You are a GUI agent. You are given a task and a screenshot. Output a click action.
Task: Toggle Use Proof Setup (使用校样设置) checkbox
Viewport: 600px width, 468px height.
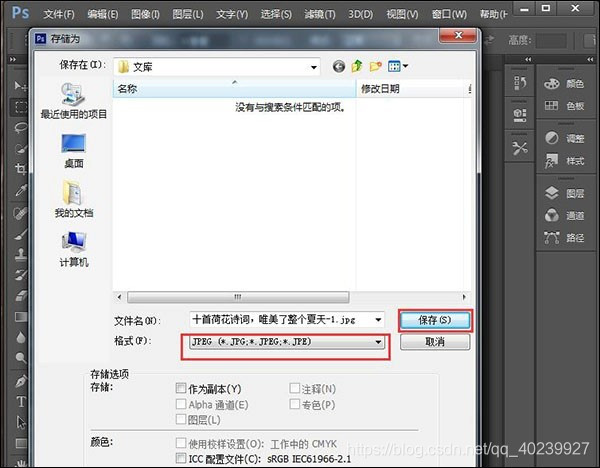(x=181, y=443)
